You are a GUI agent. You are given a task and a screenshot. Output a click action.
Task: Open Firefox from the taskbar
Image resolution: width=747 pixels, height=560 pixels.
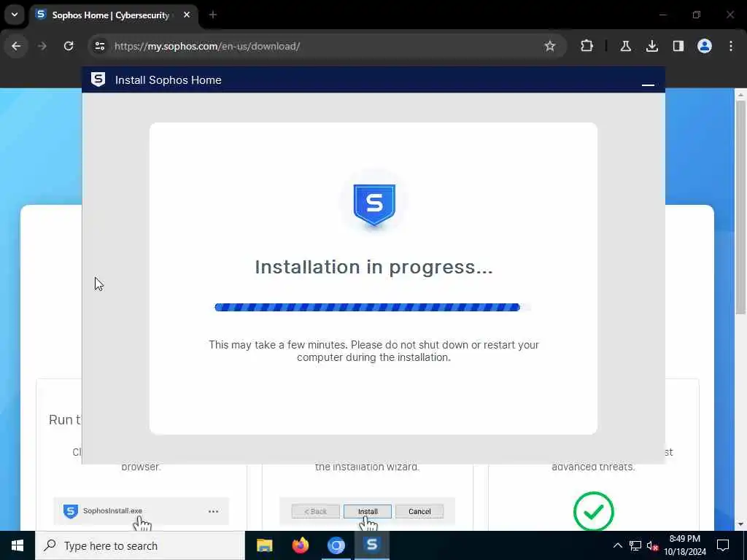tap(300, 545)
